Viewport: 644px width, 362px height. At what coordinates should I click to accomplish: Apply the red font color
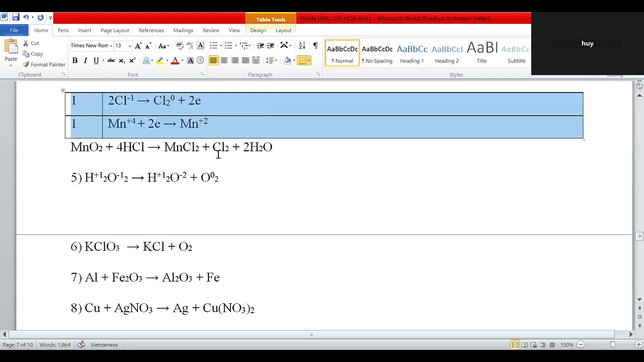point(175,60)
